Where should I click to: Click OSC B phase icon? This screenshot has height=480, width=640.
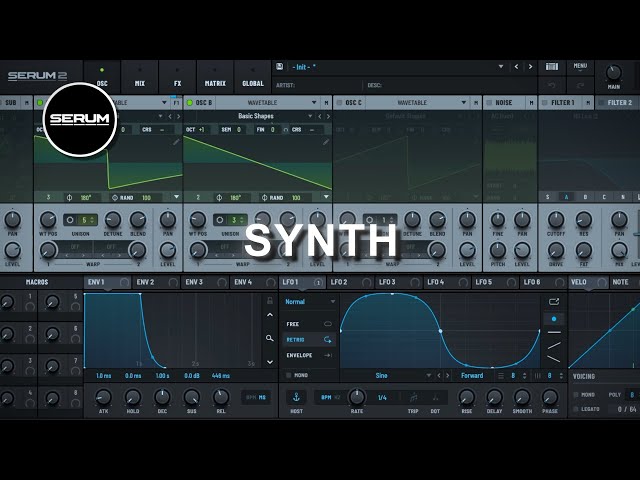[x=219, y=198]
